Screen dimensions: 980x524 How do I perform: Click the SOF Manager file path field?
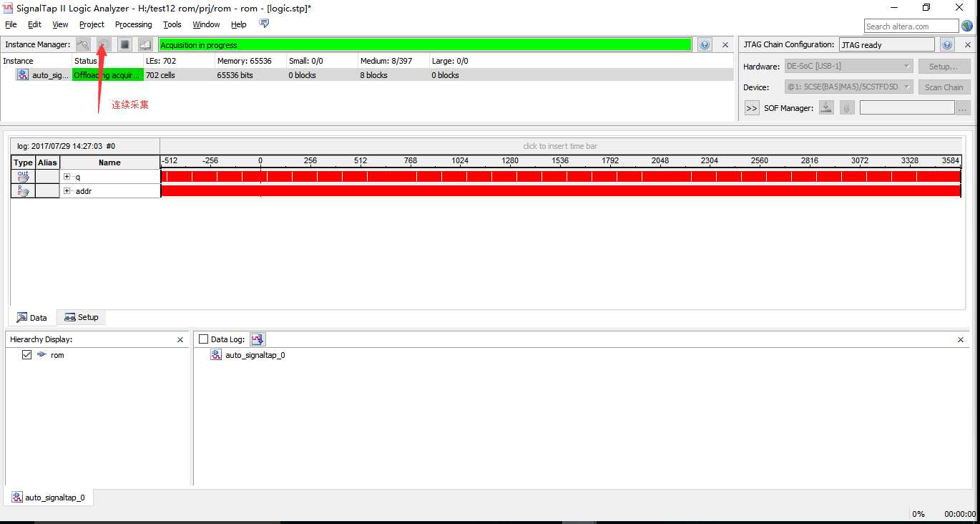coord(907,108)
